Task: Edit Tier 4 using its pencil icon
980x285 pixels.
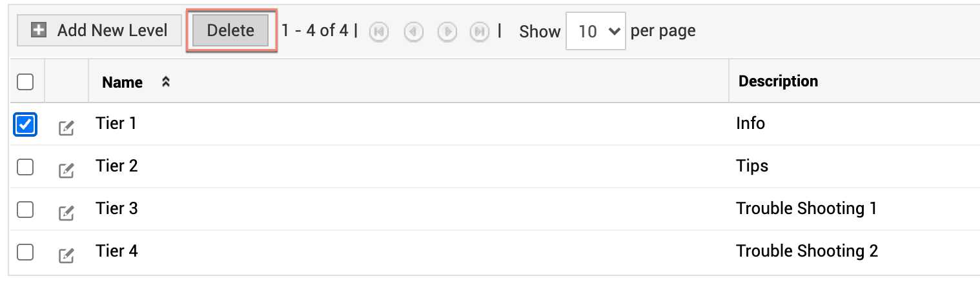Action: pyautogui.click(x=66, y=255)
